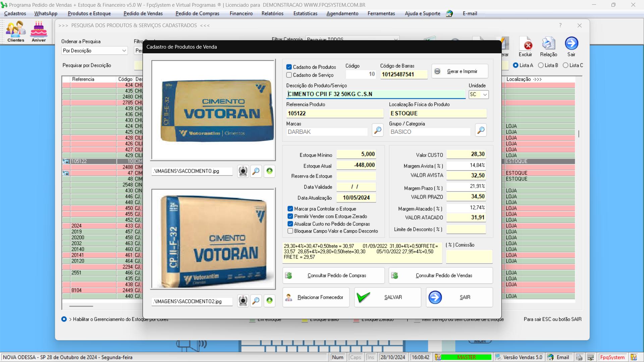Click the green refresh icon next to product image
The height and width of the screenshot is (362, 644).
point(269,171)
